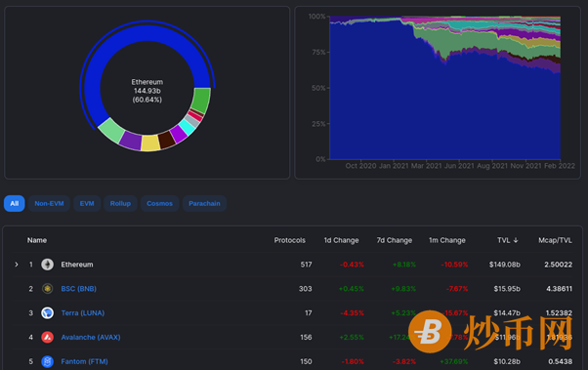The image size is (588, 370).
Task: Click Fantom TVL value $10.28b
Action: [x=507, y=361]
